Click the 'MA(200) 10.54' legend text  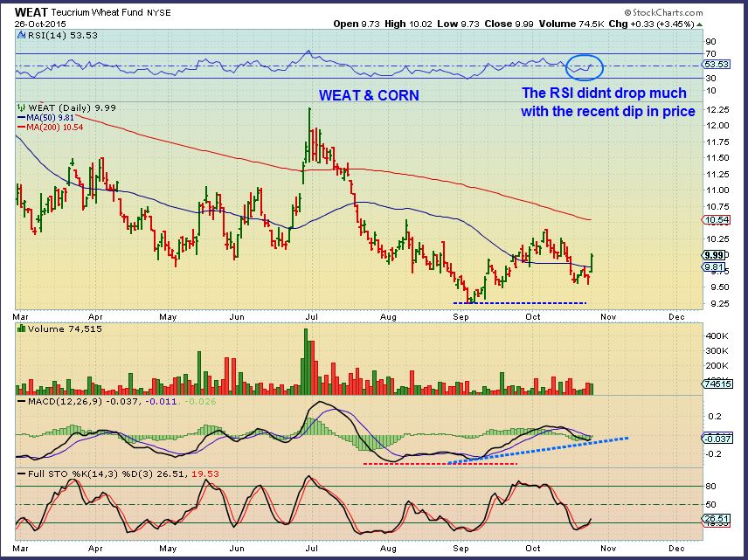55,128
